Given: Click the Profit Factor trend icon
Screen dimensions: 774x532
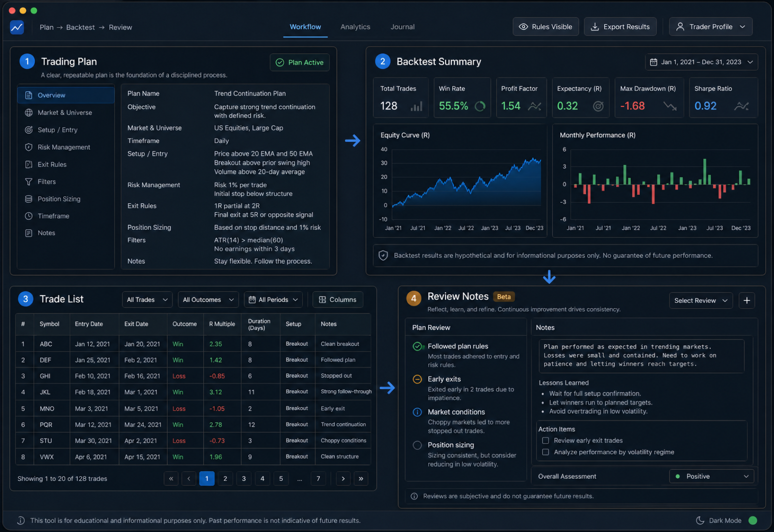Looking at the screenshot, I should click(x=535, y=106).
